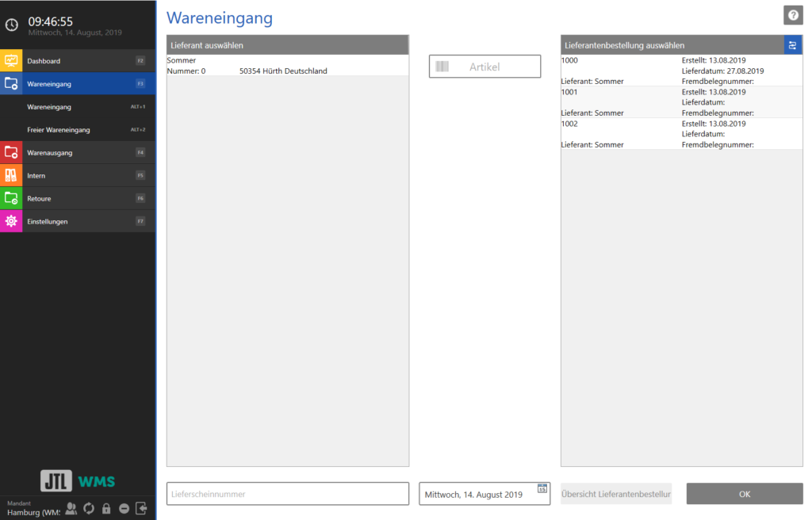Click the Lieferscheinnummer input field
This screenshot has height=520, width=812.
(287, 493)
